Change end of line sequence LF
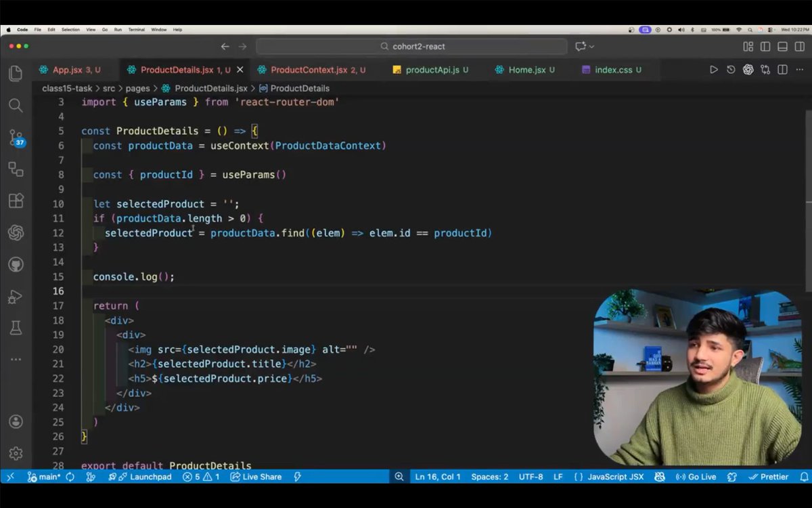This screenshot has width=812, height=508. [x=558, y=477]
